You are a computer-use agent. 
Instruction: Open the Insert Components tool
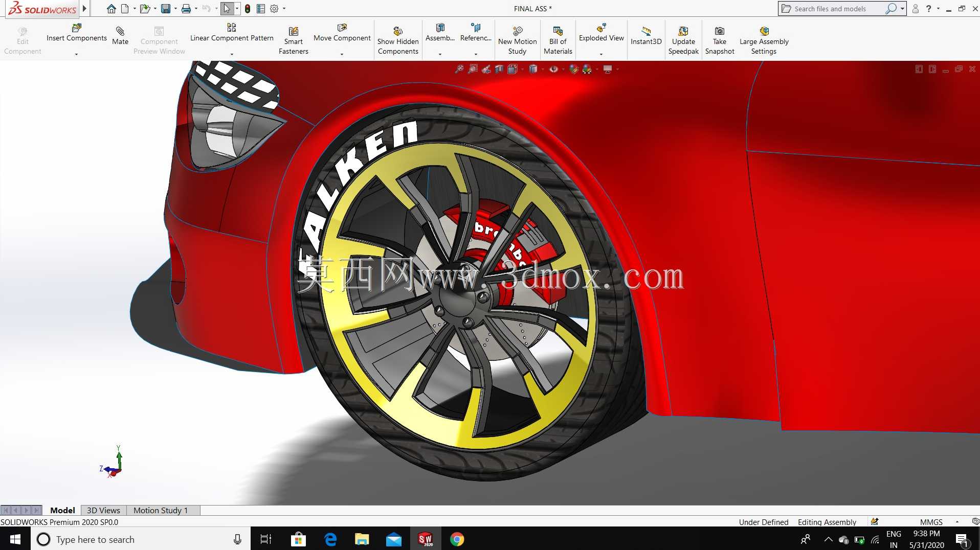(77, 33)
